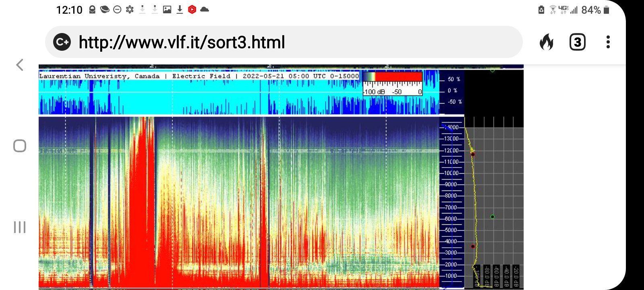
Task: Tap the gear notification icon in status bar
Action: click(x=130, y=10)
